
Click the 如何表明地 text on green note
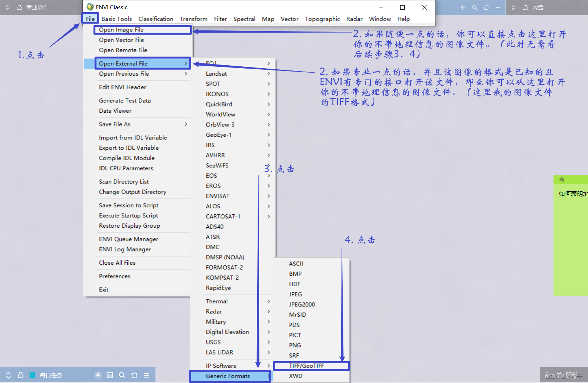573,194
